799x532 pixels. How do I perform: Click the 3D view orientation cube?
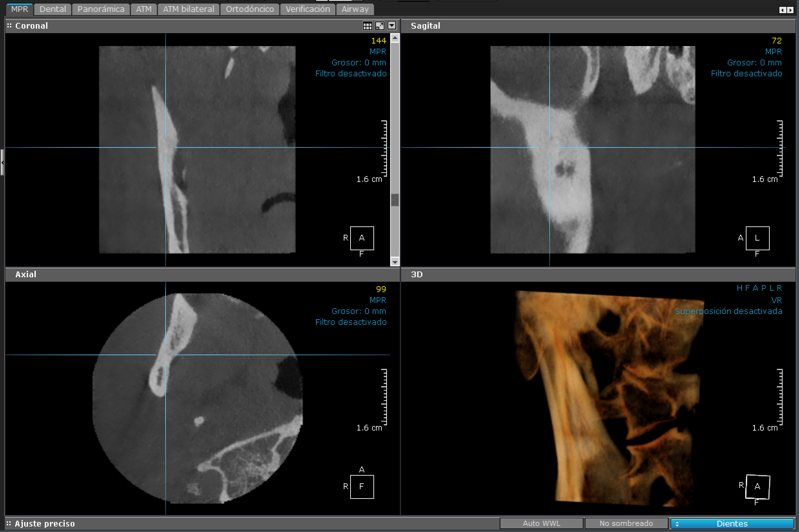tap(757, 487)
